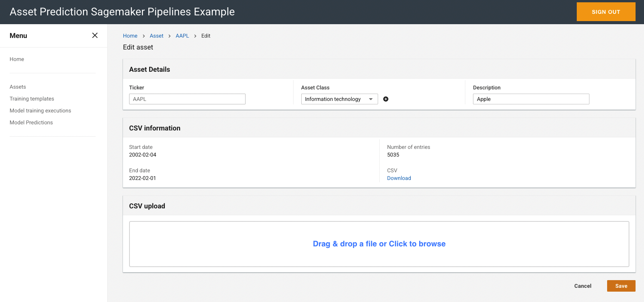Select the end date value 2022-02-01
Image resolution: width=644 pixels, height=302 pixels.
(x=143, y=178)
